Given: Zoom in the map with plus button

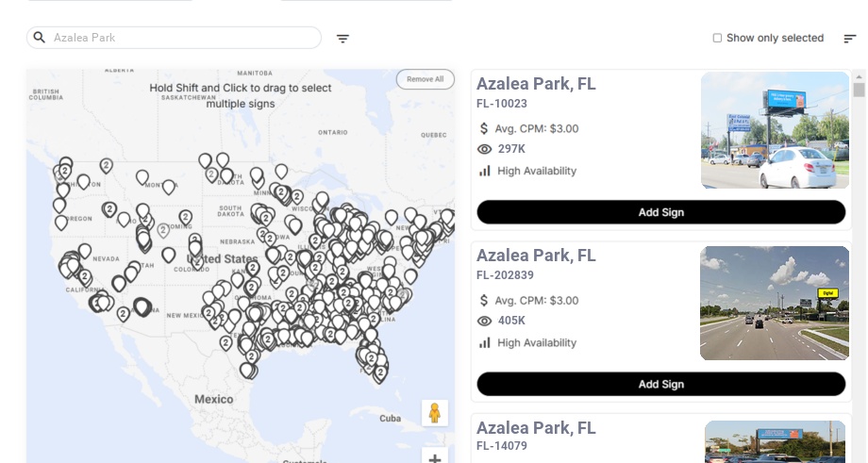Looking at the screenshot, I should (435, 459).
